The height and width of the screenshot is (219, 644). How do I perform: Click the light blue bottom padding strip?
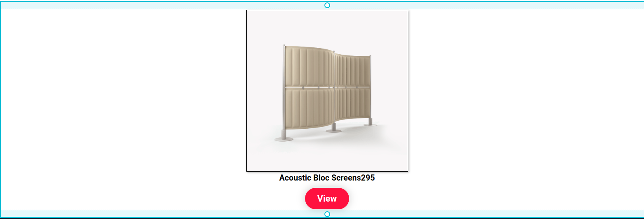pos(162,213)
